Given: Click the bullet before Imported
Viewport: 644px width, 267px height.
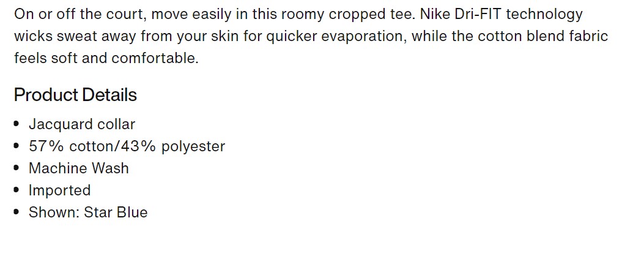Looking at the screenshot, I should 17,190.
